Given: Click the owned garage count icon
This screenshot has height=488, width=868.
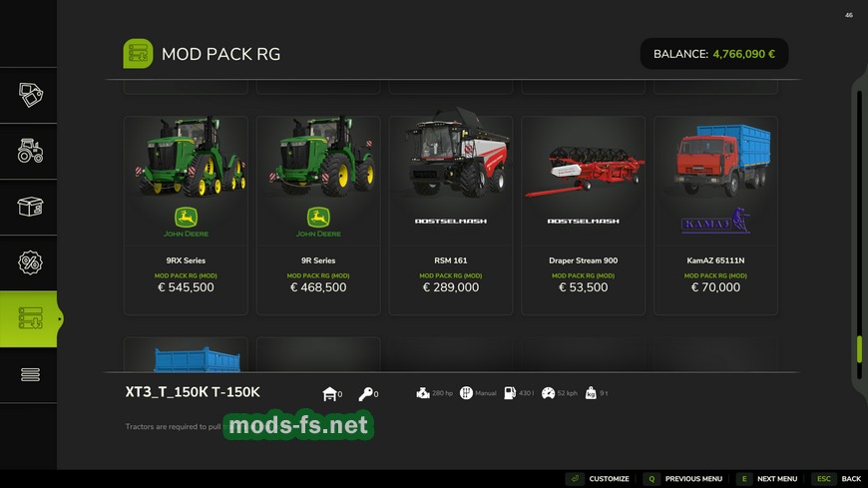Looking at the screenshot, I should [x=329, y=394].
